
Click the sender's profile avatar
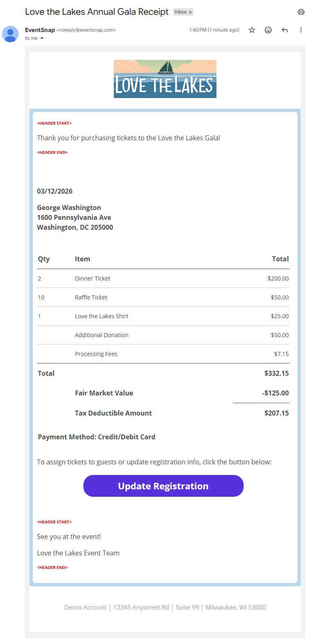10,34
